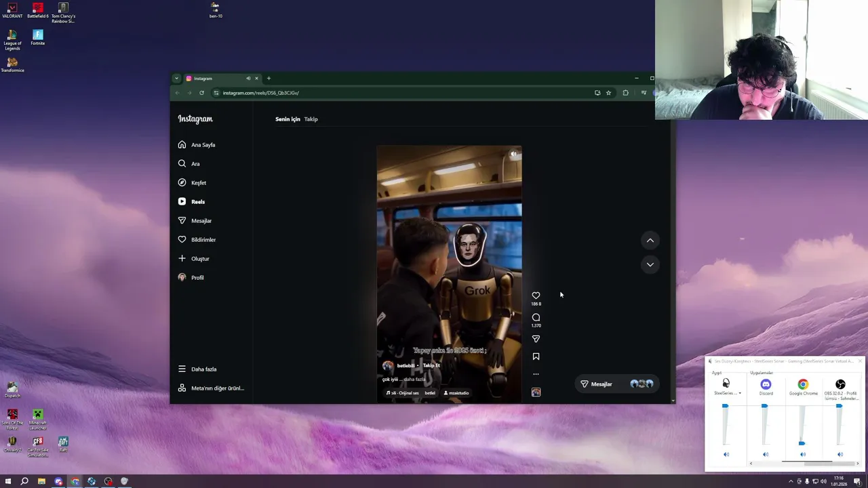Screen dimensions: 868x488
Task: Open taskbar search icon
Action: click(24, 481)
